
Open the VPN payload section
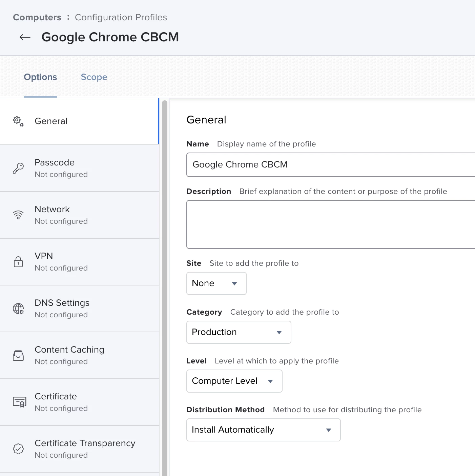[80, 262]
